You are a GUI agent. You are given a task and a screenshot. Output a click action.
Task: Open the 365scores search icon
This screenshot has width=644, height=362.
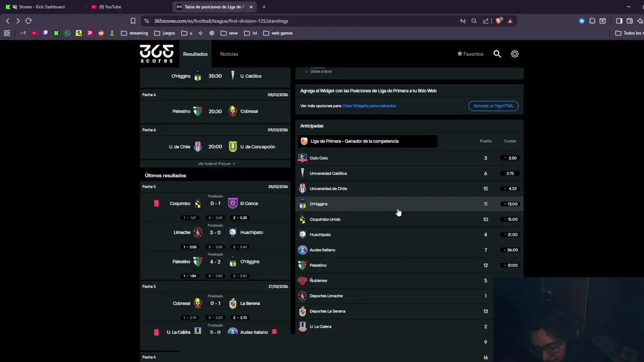[x=497, y=54]
